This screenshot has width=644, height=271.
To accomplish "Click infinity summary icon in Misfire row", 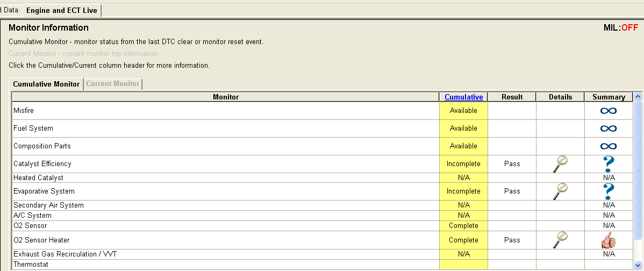I will pyautogui.click(x=609, y=110).
